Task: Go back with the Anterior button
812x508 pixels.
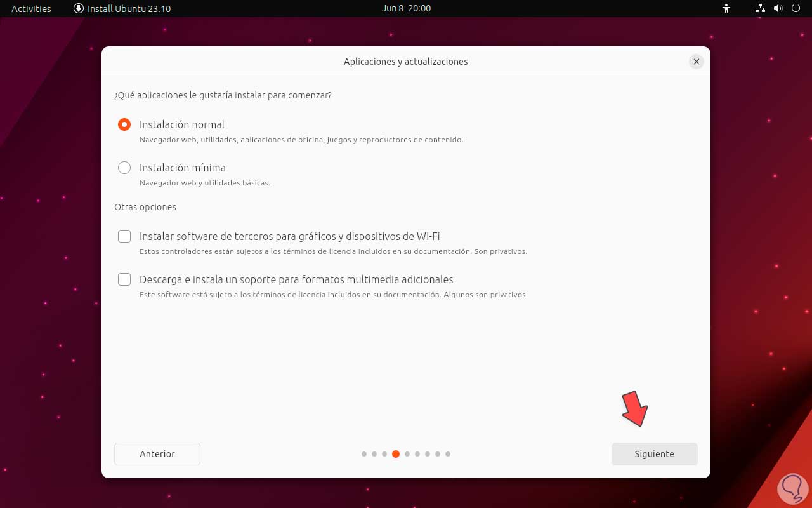Action: (157, 454)
